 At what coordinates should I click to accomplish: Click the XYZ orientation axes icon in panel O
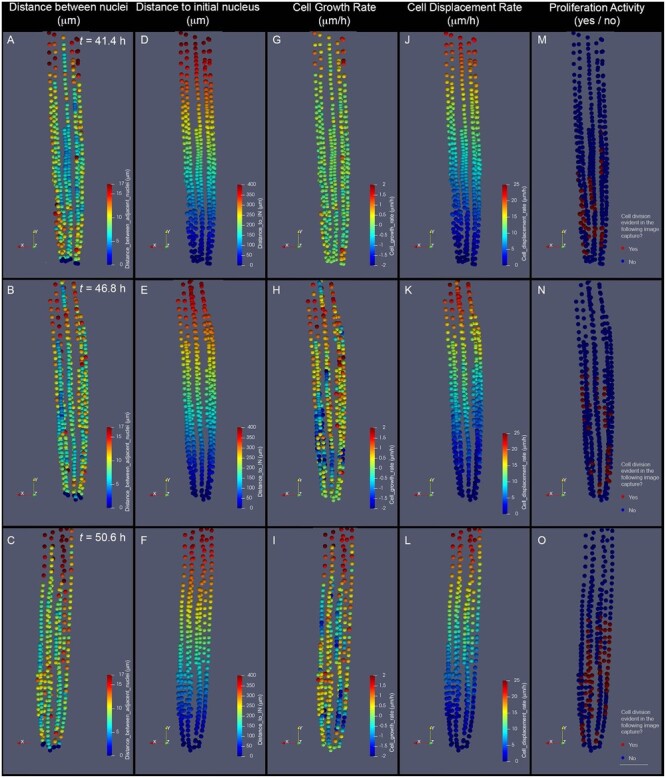(557, 736)
